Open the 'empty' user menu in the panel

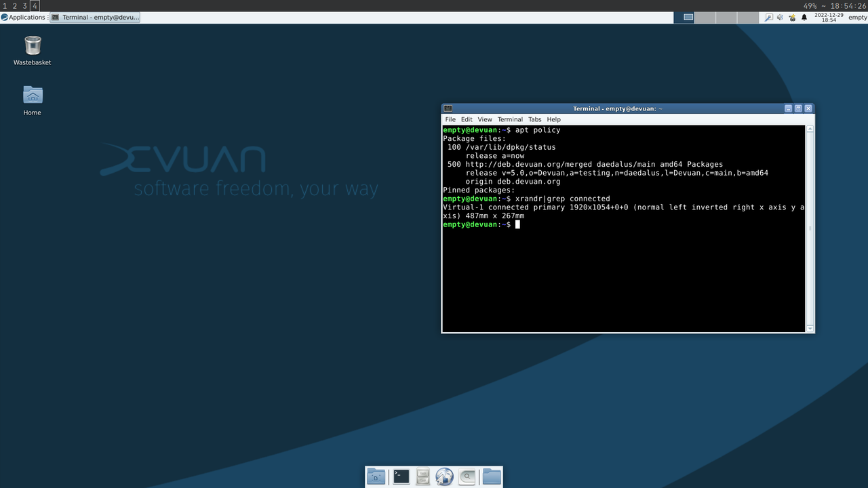click(x=857, y=18)
